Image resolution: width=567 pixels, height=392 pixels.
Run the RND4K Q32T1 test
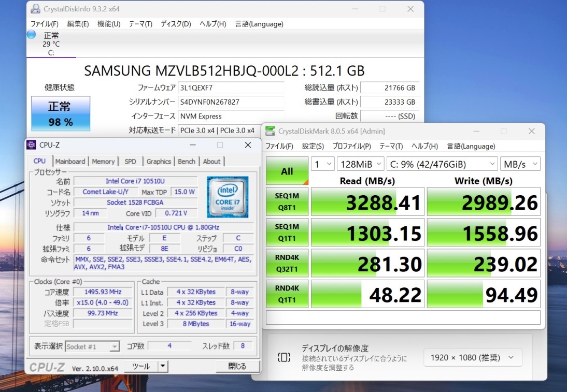[287, 263]
